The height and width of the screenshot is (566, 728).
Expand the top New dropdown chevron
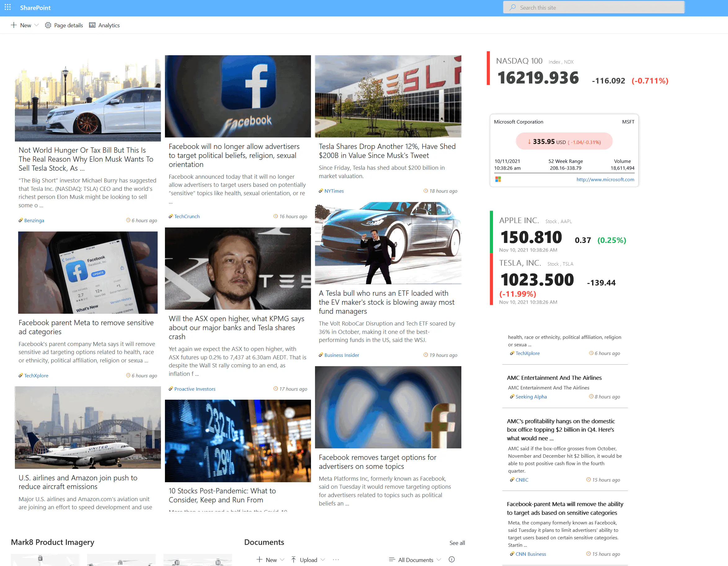click(x=37, y=25)
